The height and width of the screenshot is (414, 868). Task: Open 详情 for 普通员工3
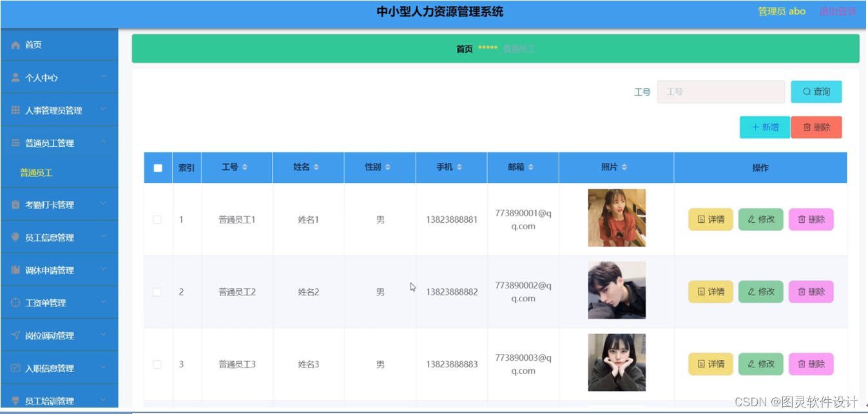711,364
